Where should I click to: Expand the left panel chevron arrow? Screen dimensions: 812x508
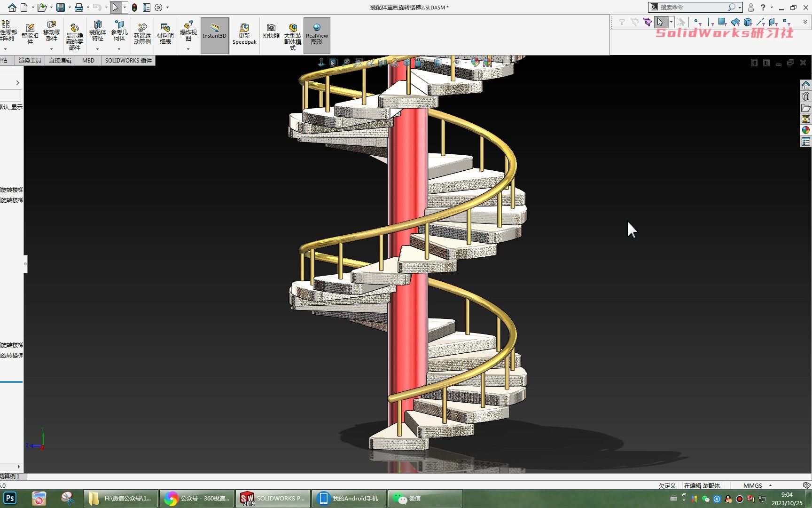coord(18,83)
